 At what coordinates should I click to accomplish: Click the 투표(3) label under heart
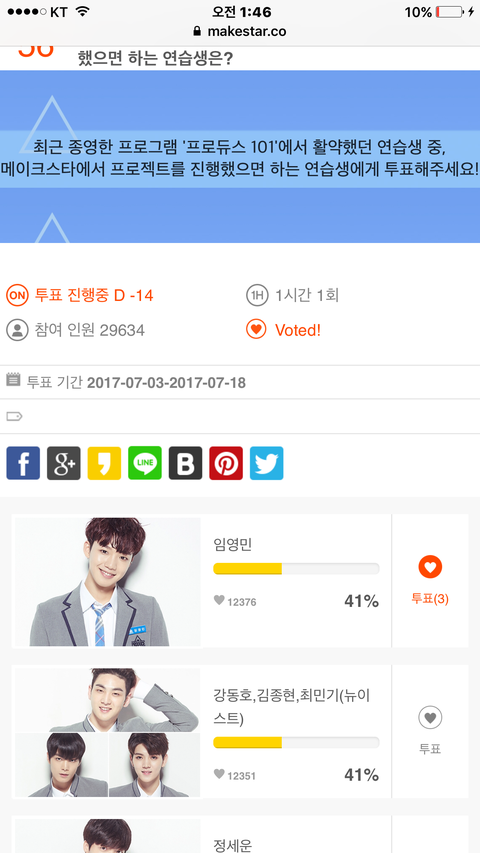tap(430, 599)
